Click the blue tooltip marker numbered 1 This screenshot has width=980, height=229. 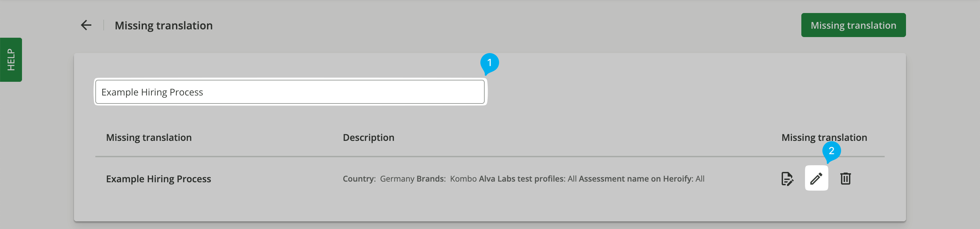click(x=489, y=63)
